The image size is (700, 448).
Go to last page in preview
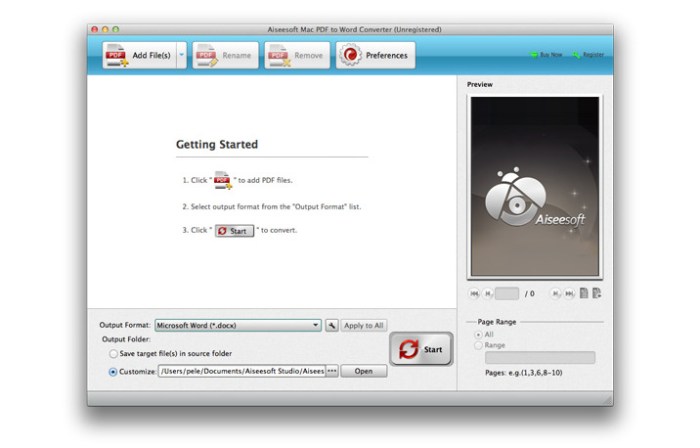[569, 294]
